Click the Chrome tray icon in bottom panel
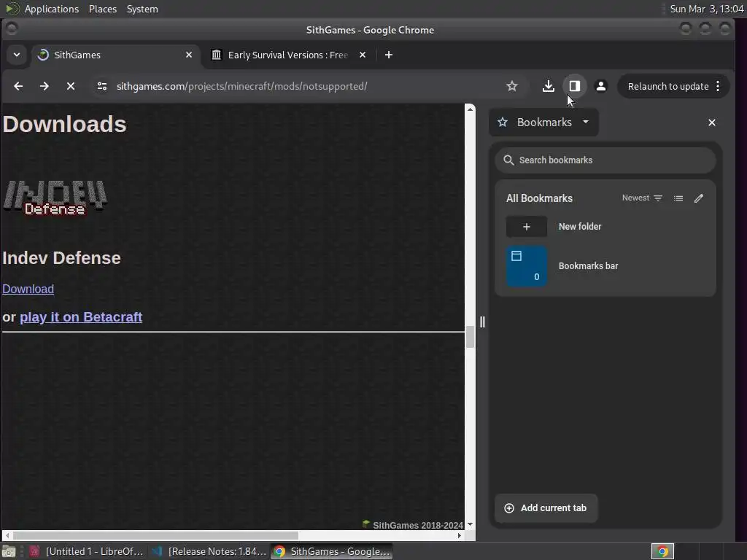This screenshot has width=747, height=560. pyautogui.click(x=662, y=551)
